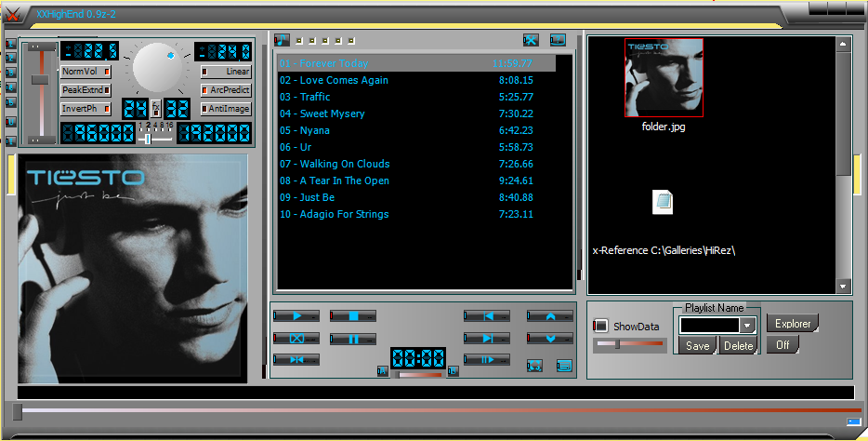The height and width of the screenshot is (441, 868).
Task: Stop playback with the Stop button
Action: [x=353, y=316]
